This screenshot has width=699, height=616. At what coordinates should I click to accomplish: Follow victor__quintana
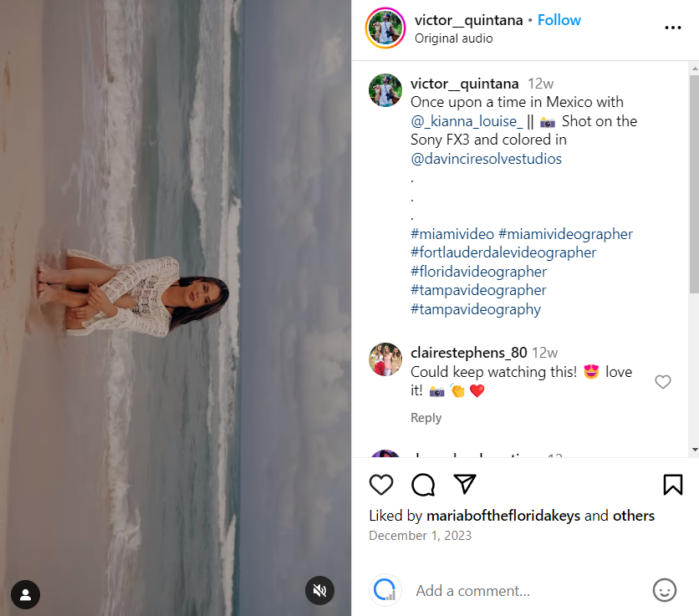click(x=559, y=20)
